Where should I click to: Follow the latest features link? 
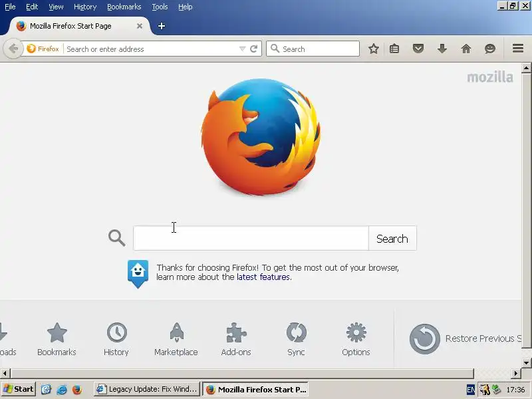(263, 277)
